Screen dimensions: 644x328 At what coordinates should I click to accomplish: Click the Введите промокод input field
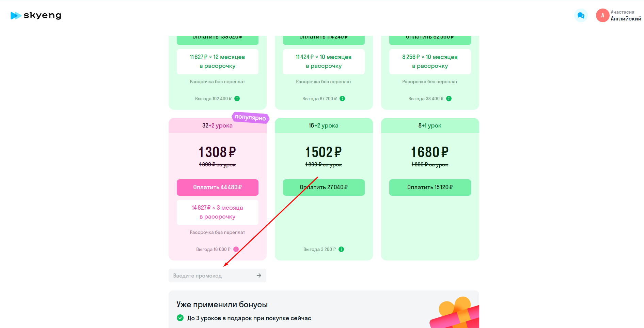tap(211, 275)
